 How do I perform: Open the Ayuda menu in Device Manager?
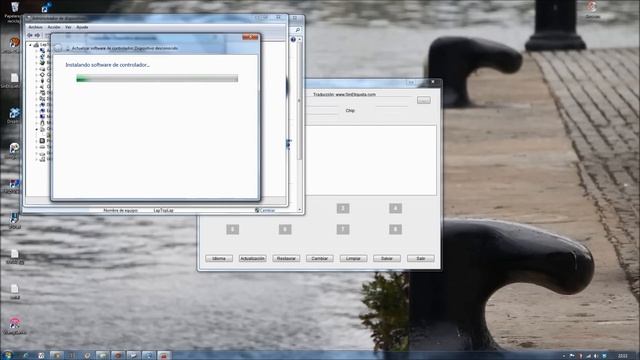82,27
